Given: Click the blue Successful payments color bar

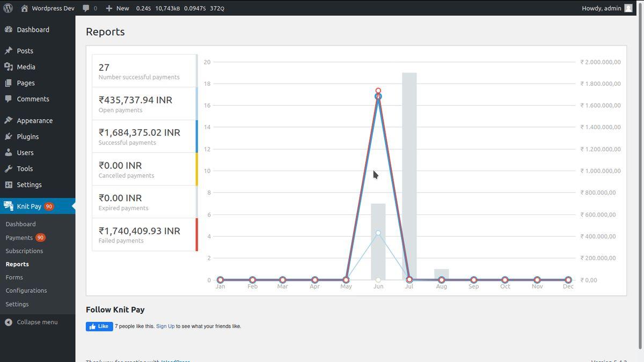Looking at the screenshot, I should pos(197,136).
